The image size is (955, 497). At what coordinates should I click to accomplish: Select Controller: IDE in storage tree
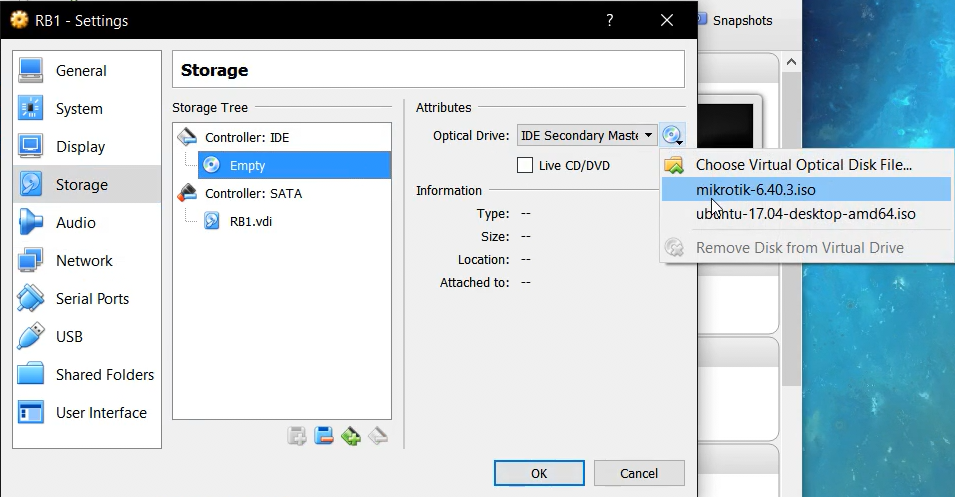point(282,137)
